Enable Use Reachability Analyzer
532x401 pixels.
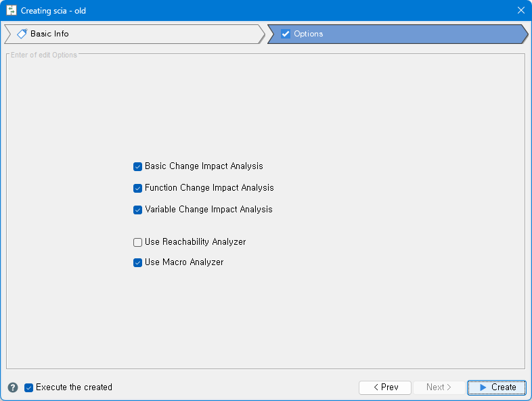[x=138, y=242]
